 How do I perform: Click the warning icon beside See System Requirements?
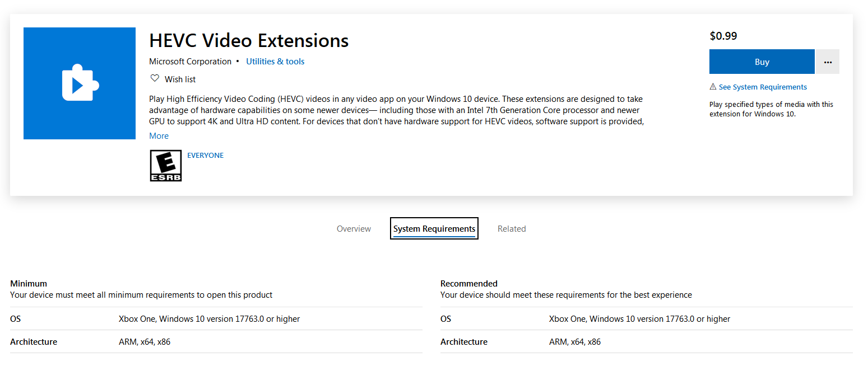713,87
